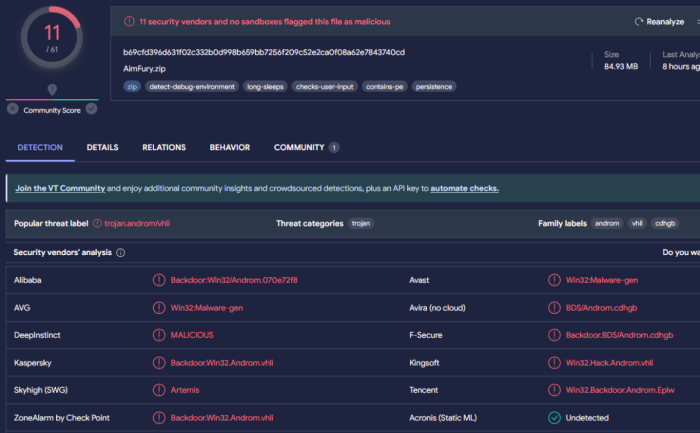Click the Undetected result for Acronis

pos(587,418)
